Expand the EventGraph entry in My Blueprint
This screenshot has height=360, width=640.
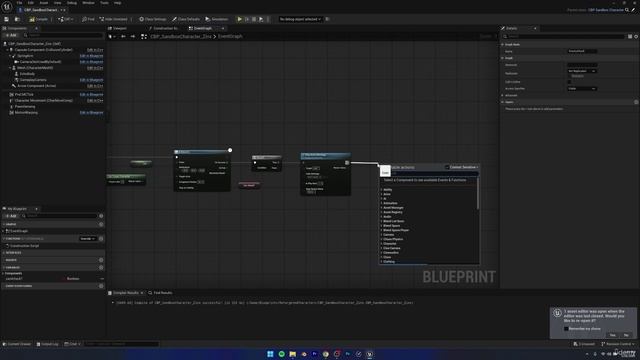(3, 231)
